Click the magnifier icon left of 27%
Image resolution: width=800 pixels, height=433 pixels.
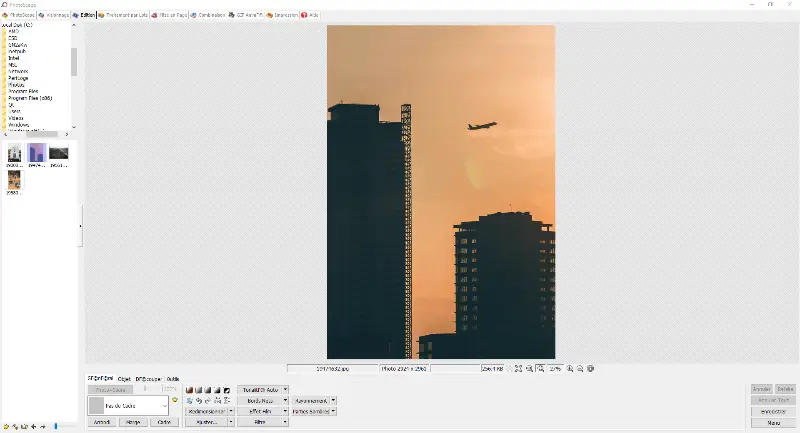(540, 368)
